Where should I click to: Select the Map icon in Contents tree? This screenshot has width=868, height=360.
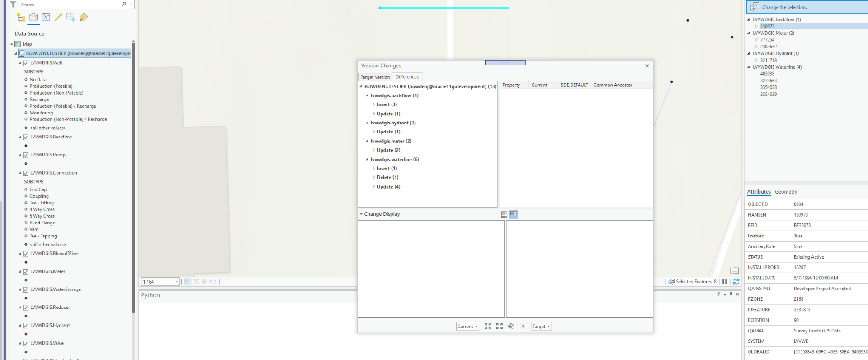tap(18, 44)
